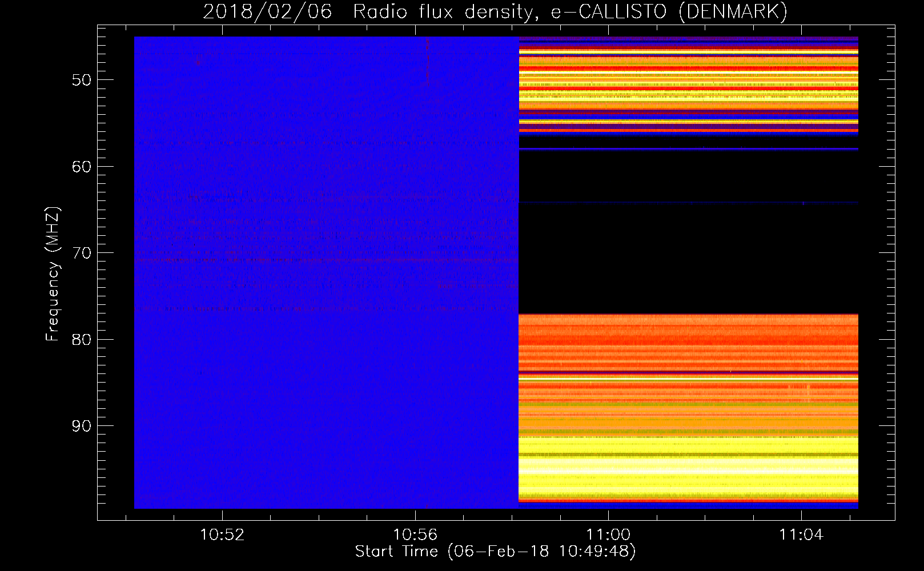Click the 11:00 time tick label
The width and height of the screenshot is (924, 571).
pos(608,534)
